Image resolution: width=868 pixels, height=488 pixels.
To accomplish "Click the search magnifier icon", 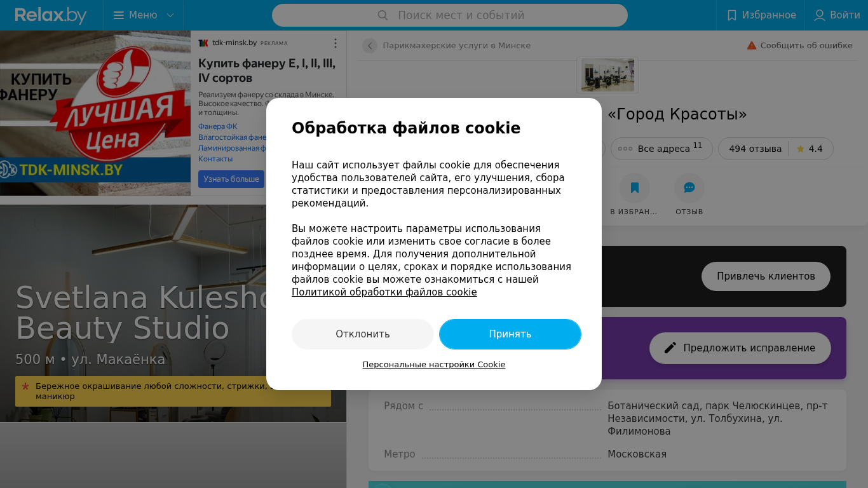I will click(383, 15).
